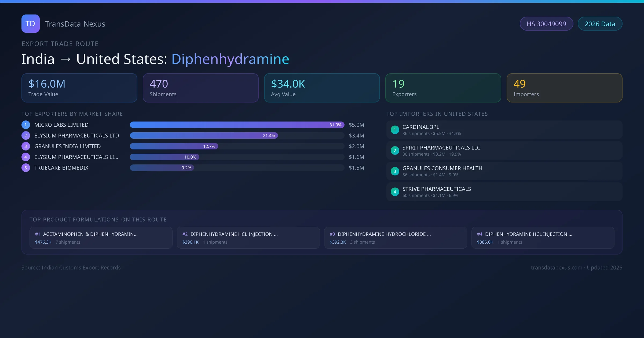
Task: Click the badge numbered 5 near TRUECARE BIOMEDIX
Action: click(x=25, y=168)
